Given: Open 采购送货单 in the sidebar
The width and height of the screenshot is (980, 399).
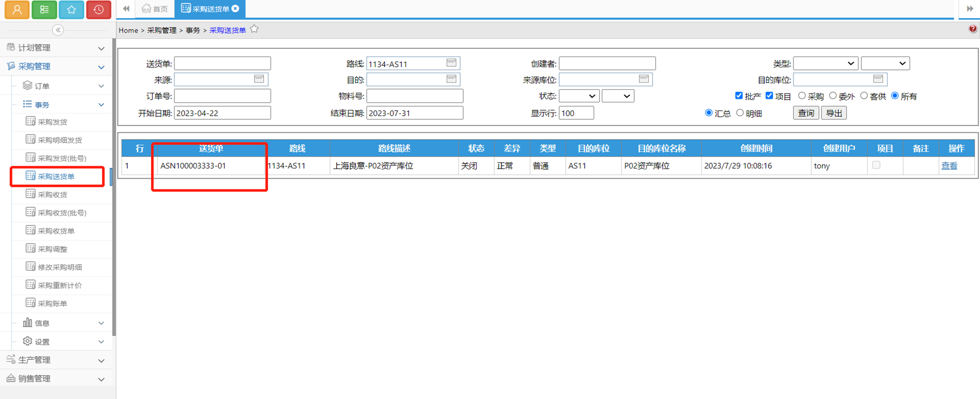Looking at the screenshot, I should (56, 176).
